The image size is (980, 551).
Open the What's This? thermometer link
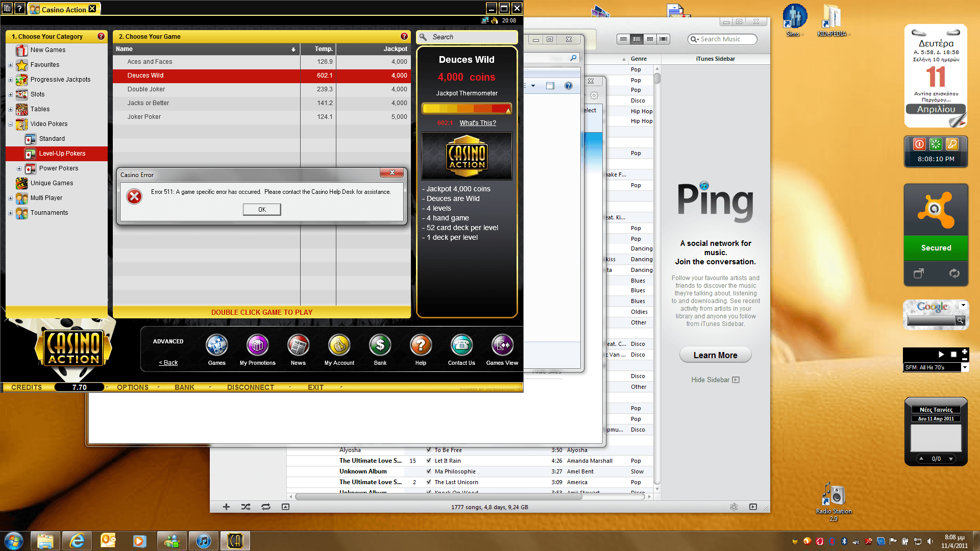(478, 123)
